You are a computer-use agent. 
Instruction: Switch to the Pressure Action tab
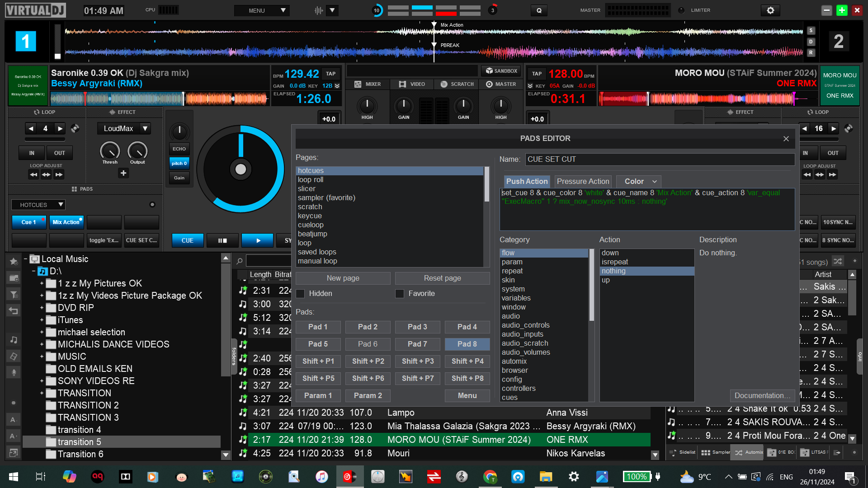(583, 181)
